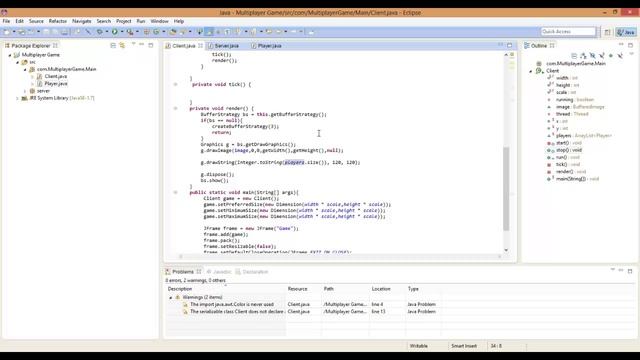Open the New item dropdown arrow
The width and height of the screenshot is (640, 360).
[x=13, y=32]
